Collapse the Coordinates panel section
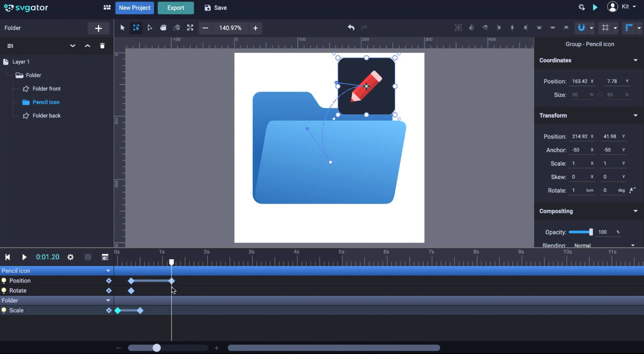 pos(635,61)
